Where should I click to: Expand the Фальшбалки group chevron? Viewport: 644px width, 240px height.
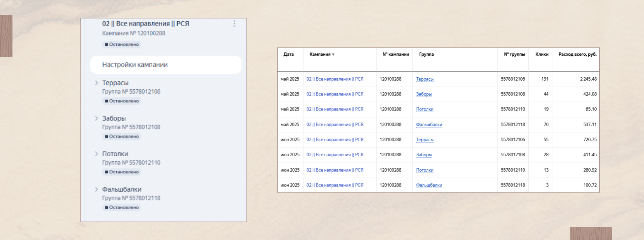click(96, 189)
